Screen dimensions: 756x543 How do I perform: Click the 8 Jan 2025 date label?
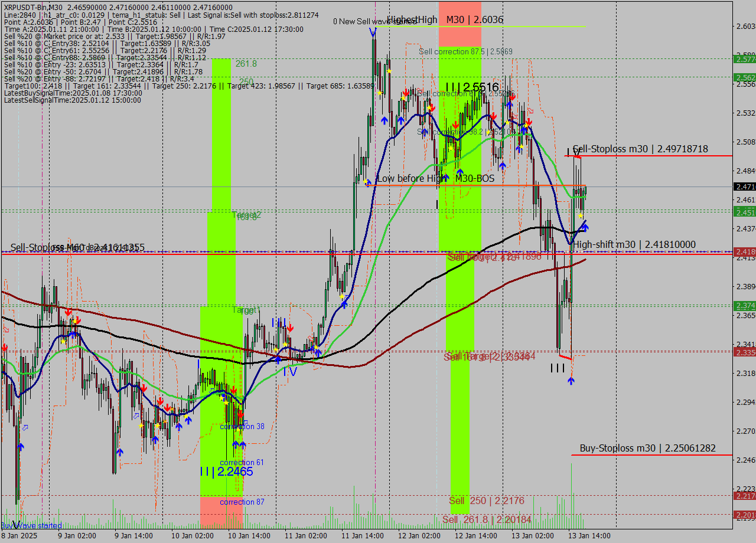[x=18, y=536]
